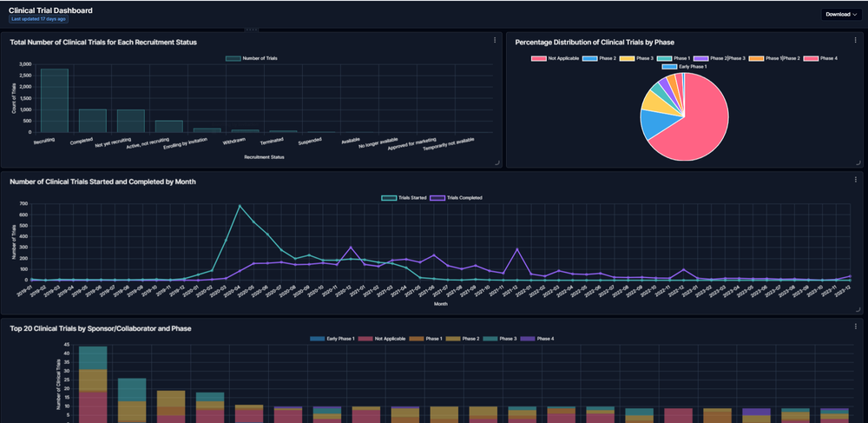The height and width of the screenshot is (423, 868).
Task: Open the Download dropdown menu
Action: click(x=840, y=14)
